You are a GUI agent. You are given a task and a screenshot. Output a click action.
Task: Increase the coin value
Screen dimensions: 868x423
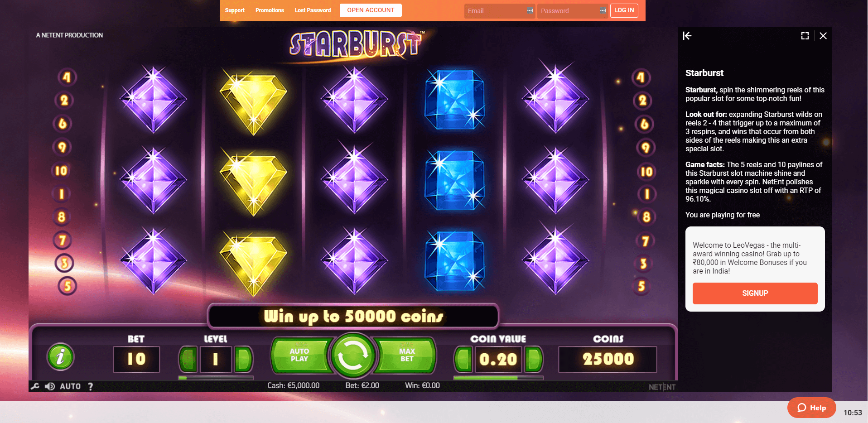point(534,360)
